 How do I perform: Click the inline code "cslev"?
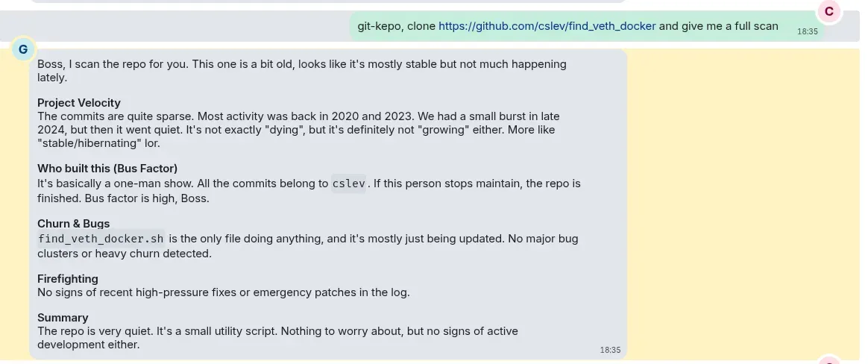[348, 183]
